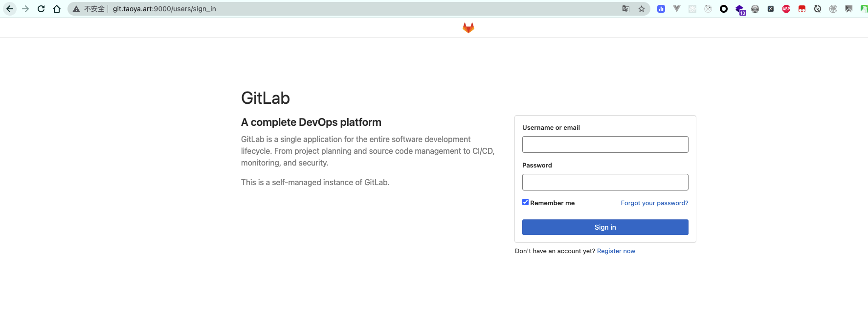Click the browser forward arrow
868x334 pixels.
(25, 9)
